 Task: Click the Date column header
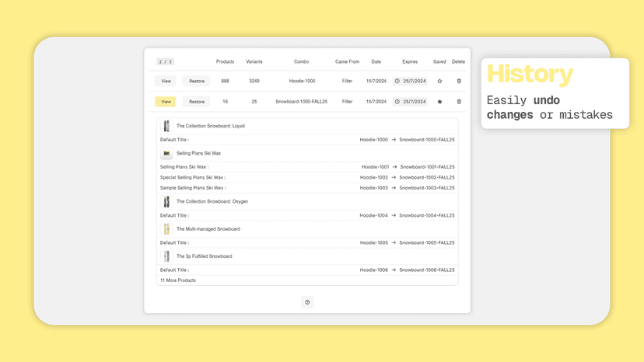click(376, 62)
